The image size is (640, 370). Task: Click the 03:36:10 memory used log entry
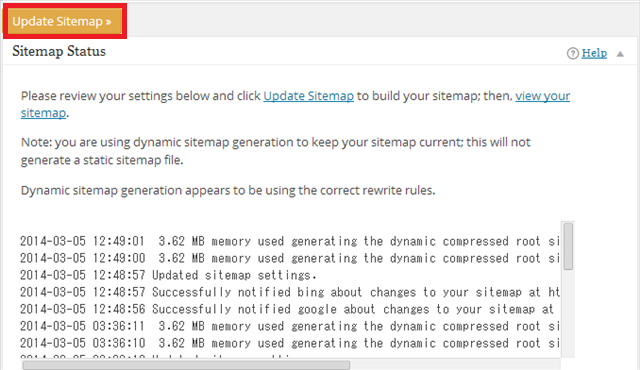[290, 343]
